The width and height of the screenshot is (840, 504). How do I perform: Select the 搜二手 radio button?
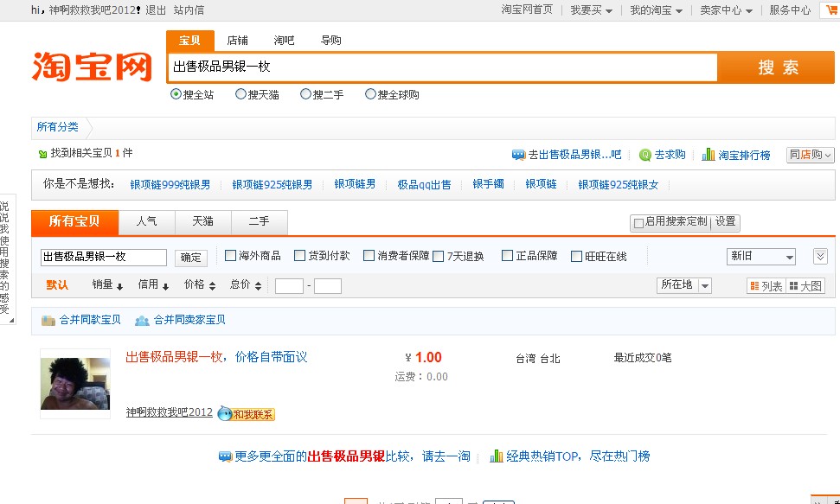point(305,94)
